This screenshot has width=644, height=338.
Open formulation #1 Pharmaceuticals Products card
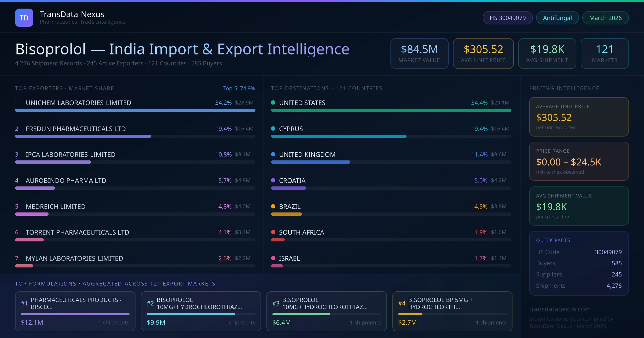click(75, 311)
